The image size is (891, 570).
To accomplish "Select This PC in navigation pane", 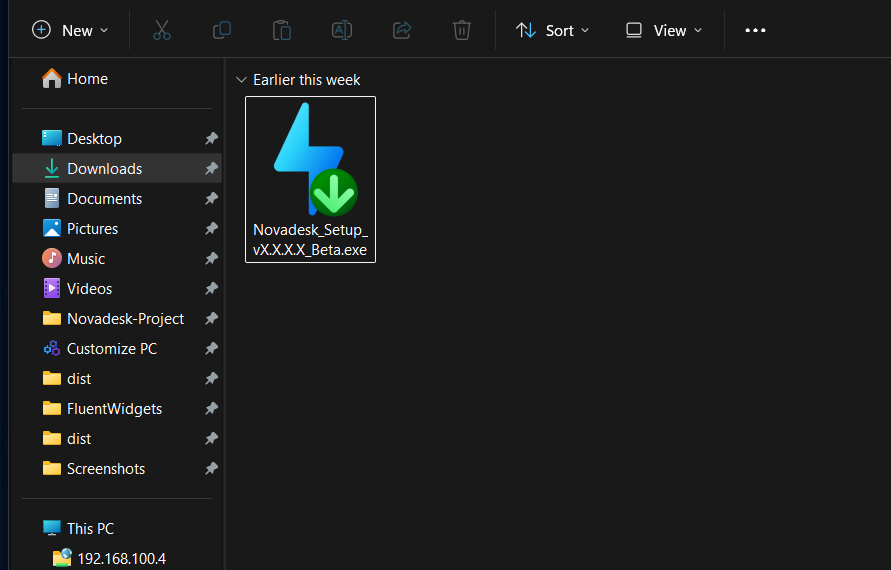I will 117,529.
